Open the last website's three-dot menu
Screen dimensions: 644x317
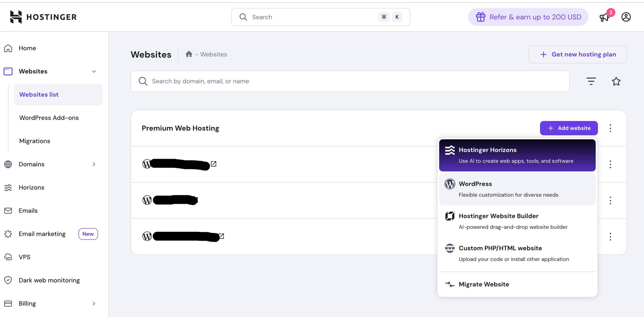tap(610, 237)
